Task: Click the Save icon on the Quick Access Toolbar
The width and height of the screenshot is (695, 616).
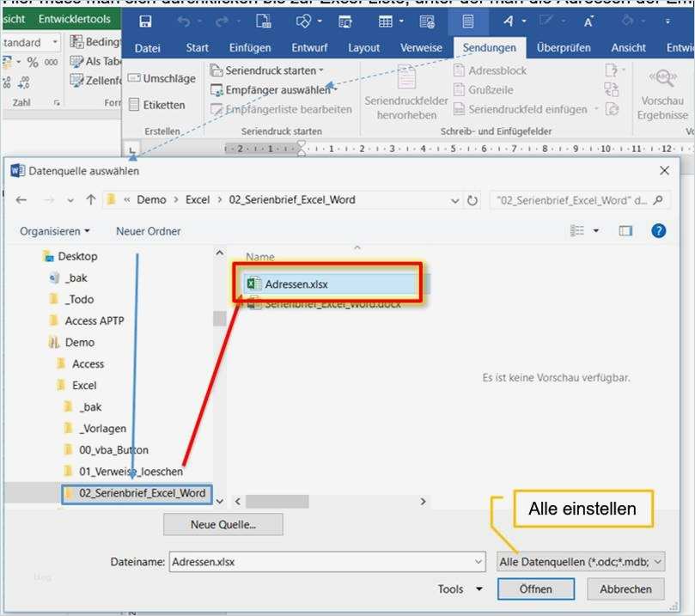Action: point(147,21)
